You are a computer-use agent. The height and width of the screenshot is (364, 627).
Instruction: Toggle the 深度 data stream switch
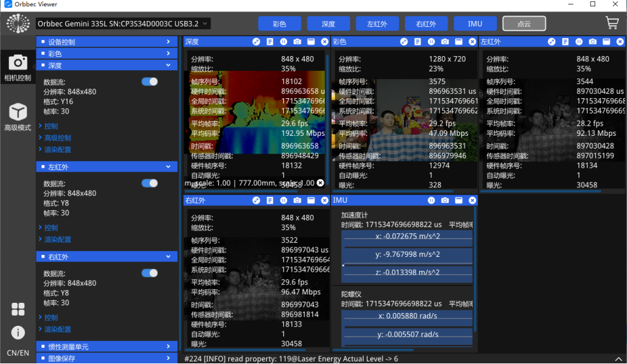click(x=149, y=82)
